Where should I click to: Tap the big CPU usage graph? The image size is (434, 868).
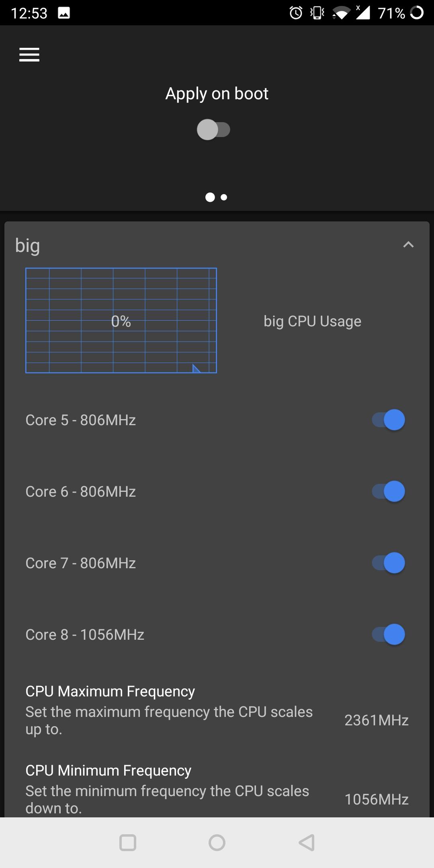(121, 320)
